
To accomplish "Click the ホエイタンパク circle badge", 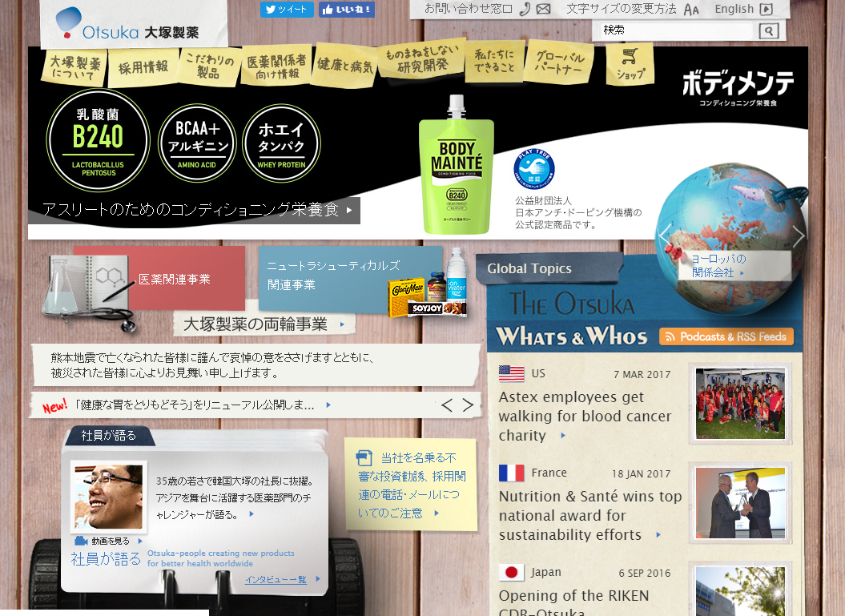I will tap(281, 143).
